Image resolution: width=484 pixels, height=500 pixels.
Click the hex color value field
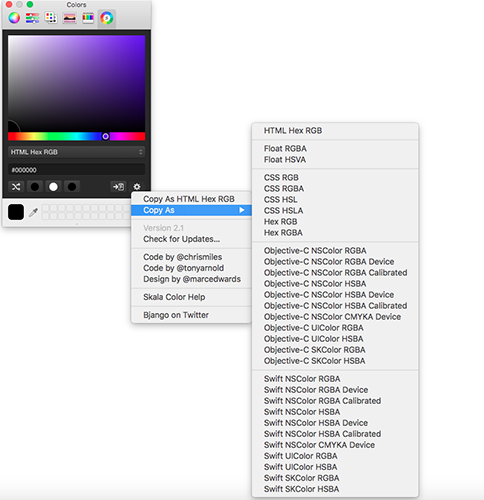(76, 170)
